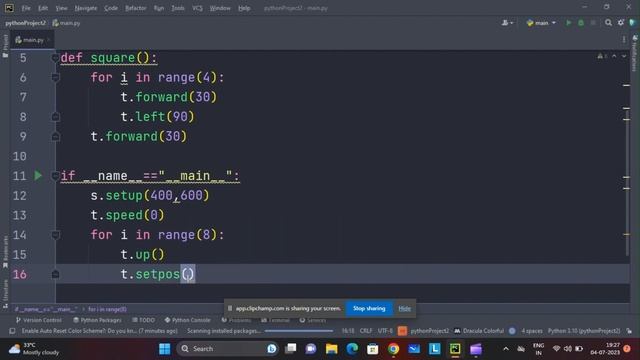The height and width of the screenshot is (360, 640).
Task: Open Google Chrome from the taskbar
Action: pyautogui.click(x=393, y=349)
